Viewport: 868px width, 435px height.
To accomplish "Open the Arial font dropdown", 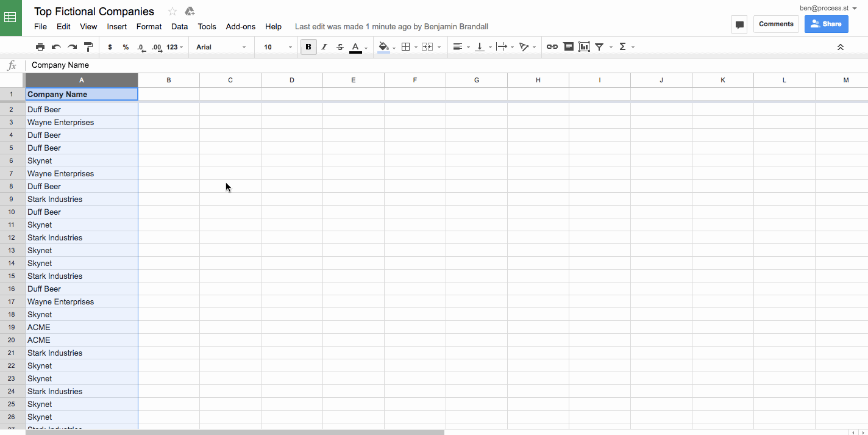I will (221, 47).
